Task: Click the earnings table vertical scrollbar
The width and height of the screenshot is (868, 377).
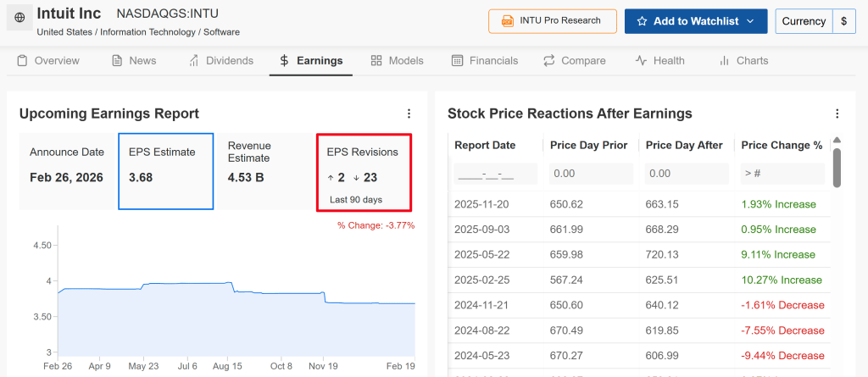Action: (x=837, y=163)
